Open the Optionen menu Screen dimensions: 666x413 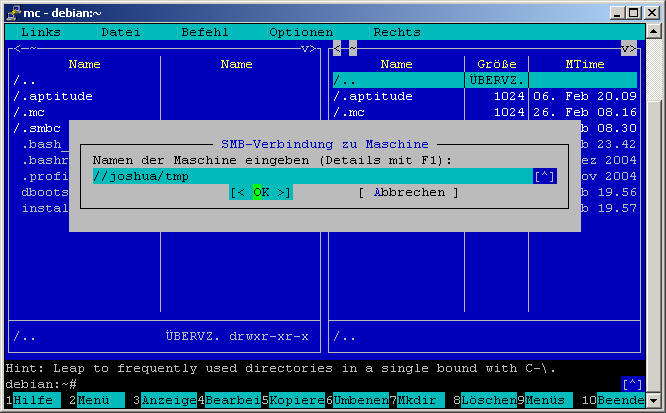point(301,32)
